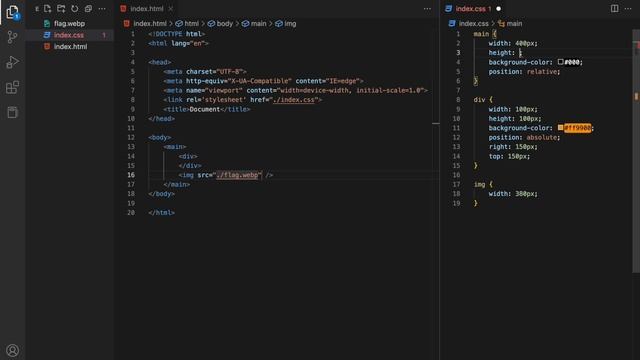Image resolution: width=640 pixels, height=360 pixels.
Task: Open More Actions for index.html editor group
Action: [427, 9]
